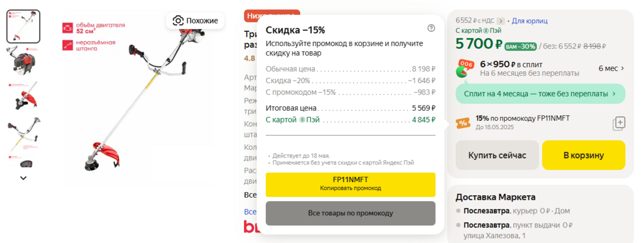
Task: Click the camera icon for similar products search
Action: [178, 21]
